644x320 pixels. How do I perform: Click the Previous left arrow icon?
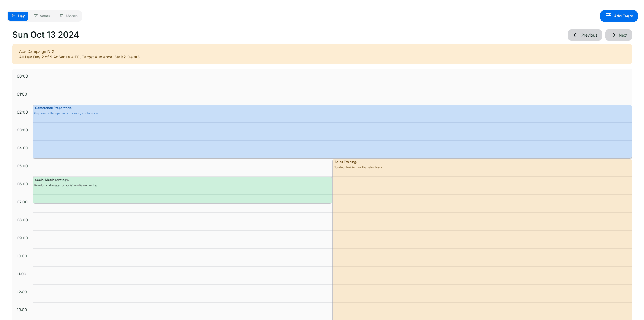pos(575,35)
